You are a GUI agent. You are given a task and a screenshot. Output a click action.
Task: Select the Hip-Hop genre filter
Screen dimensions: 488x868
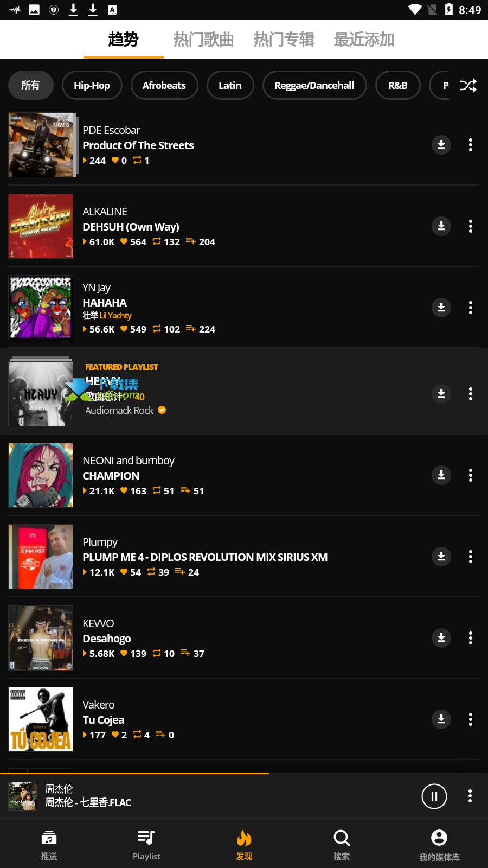(x=92, y=85)
